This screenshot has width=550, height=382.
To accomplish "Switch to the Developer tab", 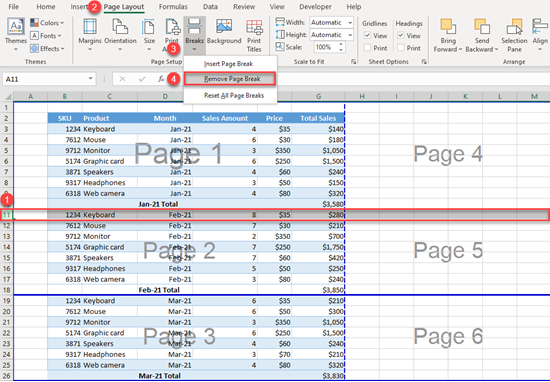I will (x=315, y=7).
